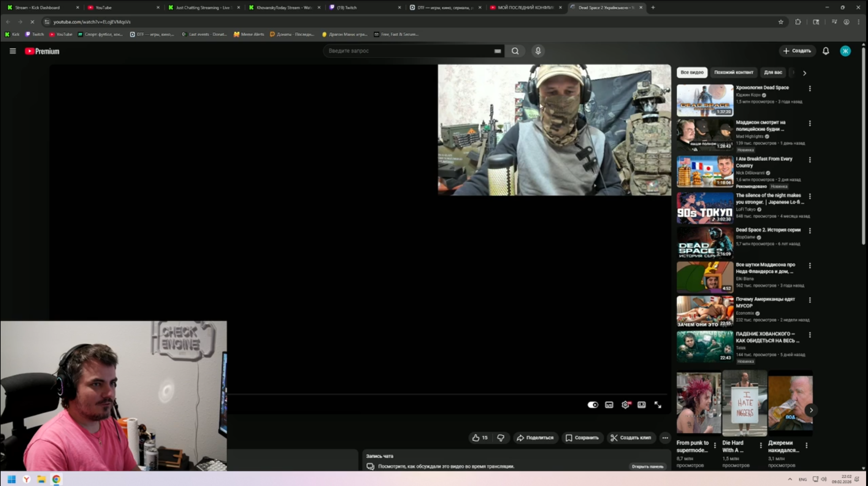
Task: Open the notifications bell
Action: coord(825,51)
